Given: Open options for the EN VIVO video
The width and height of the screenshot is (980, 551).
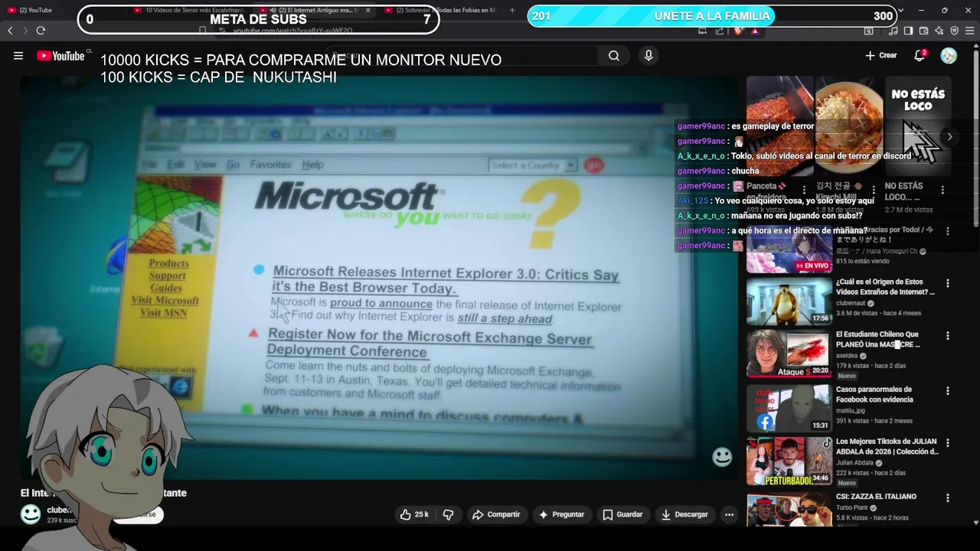Looking at the screenshot, I should [x=948, y=231].
